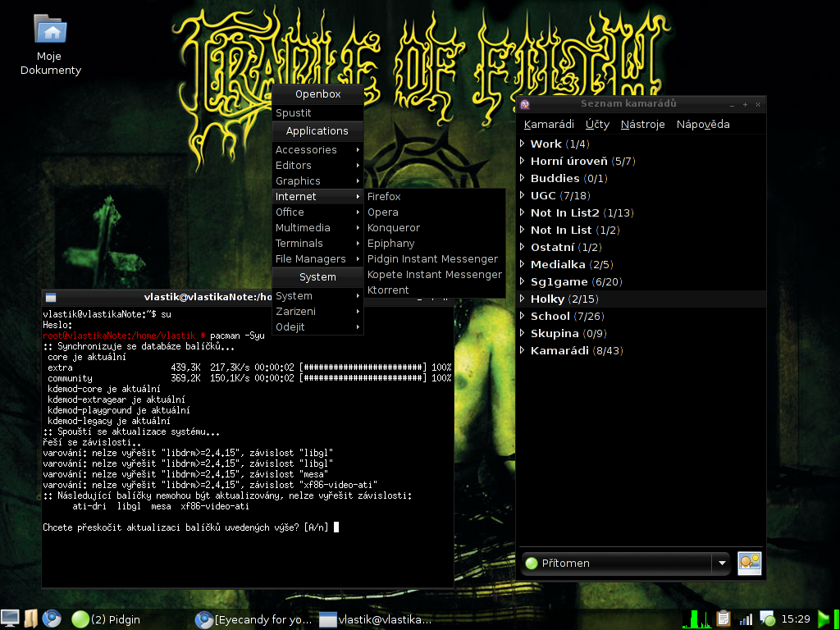Click the purple Pidgin icon in the buddy list title bar

tap(525, 104)
